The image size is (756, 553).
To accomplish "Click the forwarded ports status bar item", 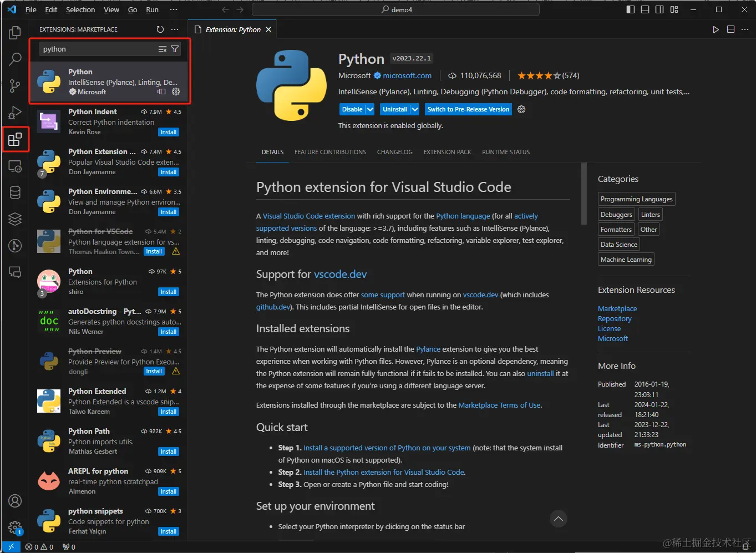I will (x=69, y=547).
